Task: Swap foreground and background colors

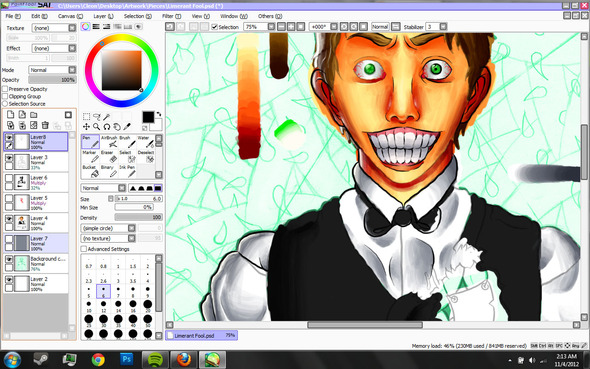Action: (x=159, y=114)
